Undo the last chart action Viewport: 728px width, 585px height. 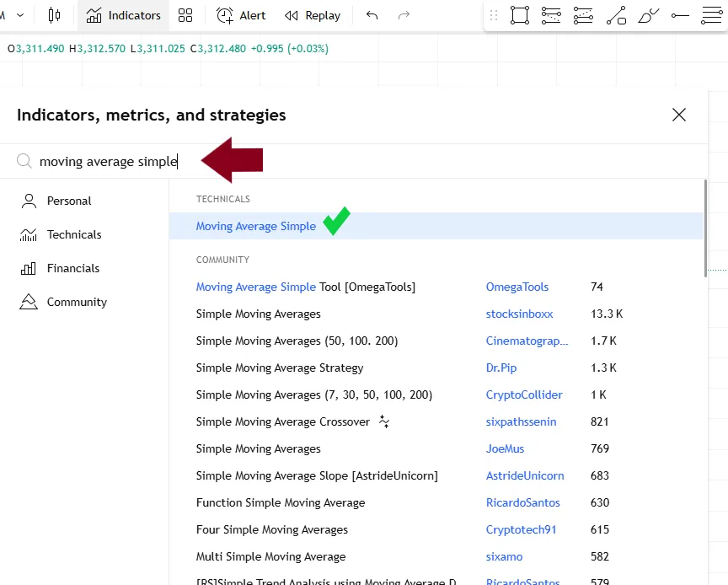point(372,15)
